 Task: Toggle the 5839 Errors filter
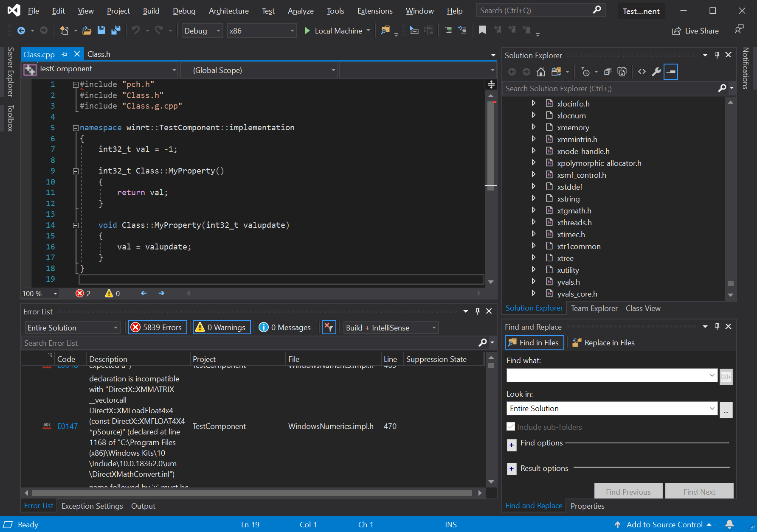click(x=158, y=328)
